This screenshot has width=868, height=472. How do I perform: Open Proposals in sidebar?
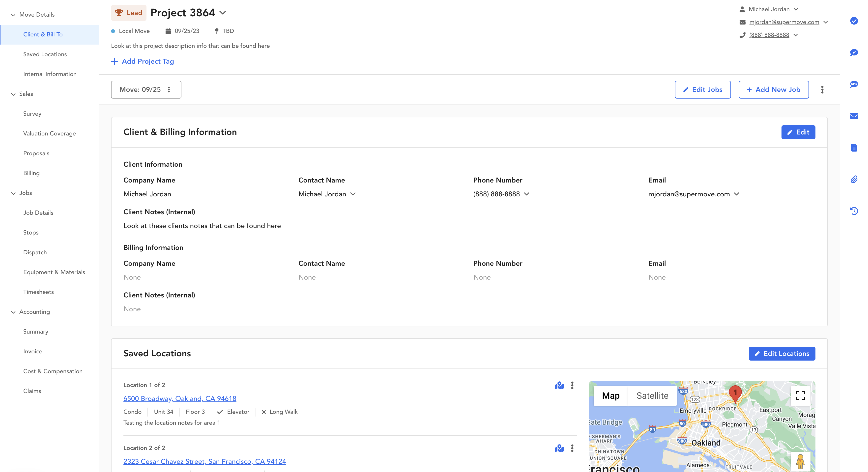pos(36,154)
